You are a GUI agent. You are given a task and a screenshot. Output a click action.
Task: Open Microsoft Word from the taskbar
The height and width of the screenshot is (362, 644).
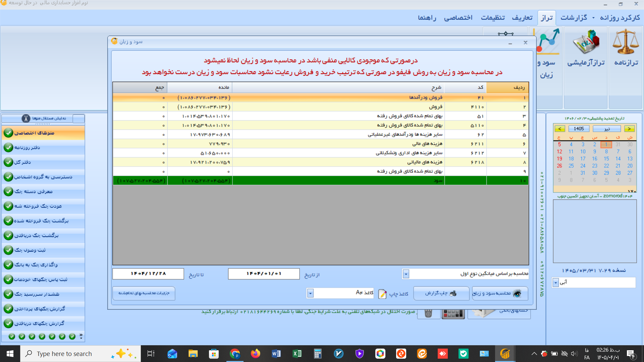pos(276,354)
